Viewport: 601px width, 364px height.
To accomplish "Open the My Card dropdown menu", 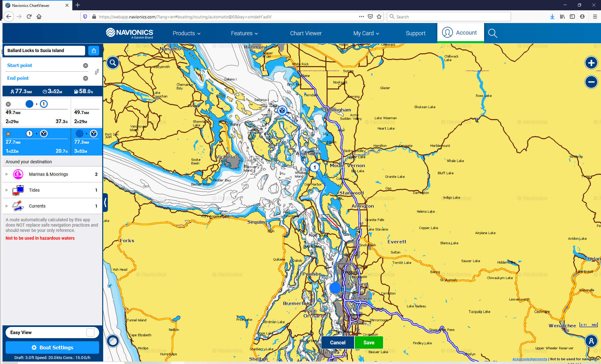I will click(366, 33).
